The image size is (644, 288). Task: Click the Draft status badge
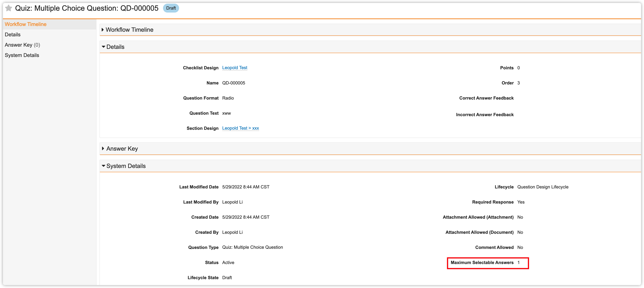tap(171, 8)
